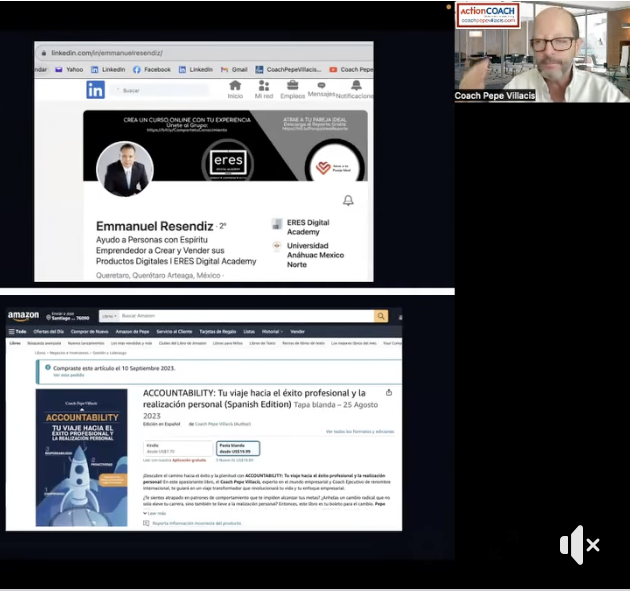
Task: Click the Accountability book cover image
Action: click(82, 458)
